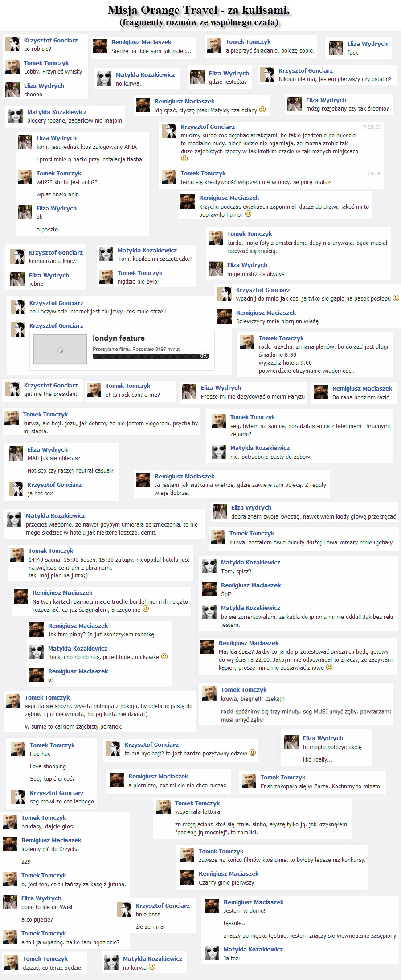The height and width of the screenshot is (980, 401).
Task: Click Matylda avatar beside 'no kurwa' at bottom
Action: pyautogui.click(x=111, y=963)
